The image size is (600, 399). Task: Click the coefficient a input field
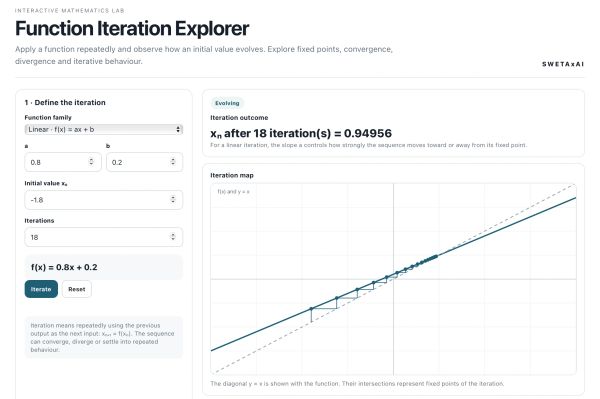(63, 162)
